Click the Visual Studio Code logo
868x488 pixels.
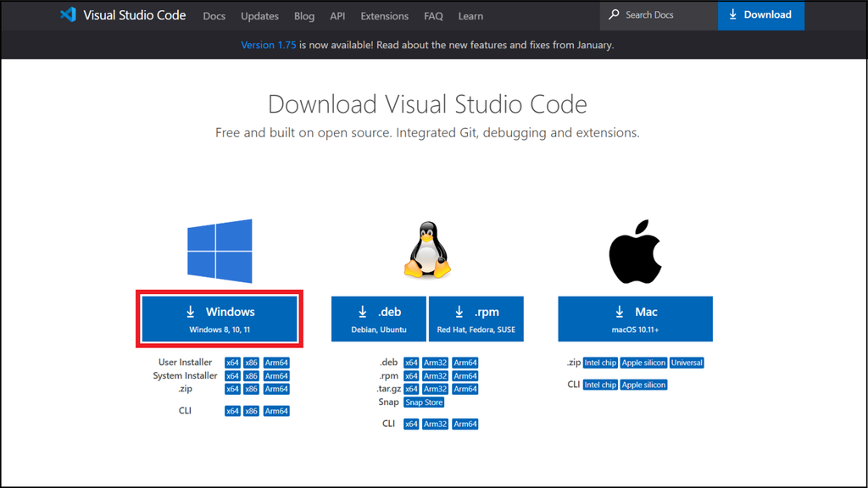[68, 14]
